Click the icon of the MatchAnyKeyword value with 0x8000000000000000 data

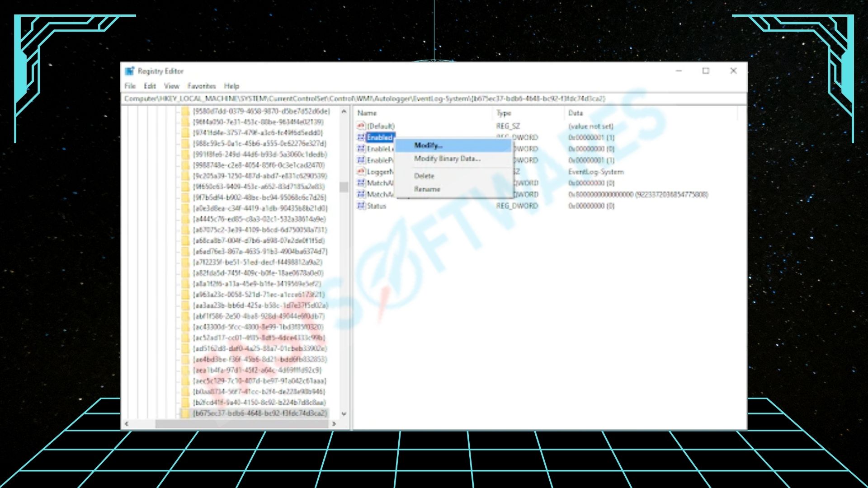(x=361, y=194)
